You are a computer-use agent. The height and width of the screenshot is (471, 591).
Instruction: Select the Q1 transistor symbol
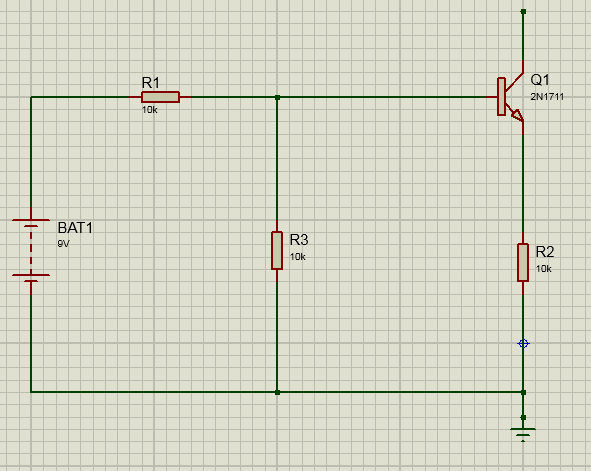[x=510, y=97]
